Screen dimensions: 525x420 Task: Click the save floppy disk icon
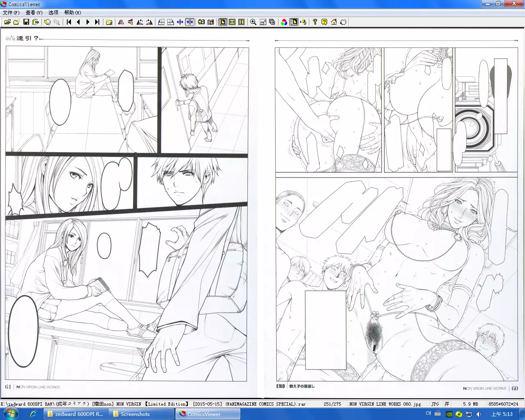pyautogui.click(x=26, y=22)
